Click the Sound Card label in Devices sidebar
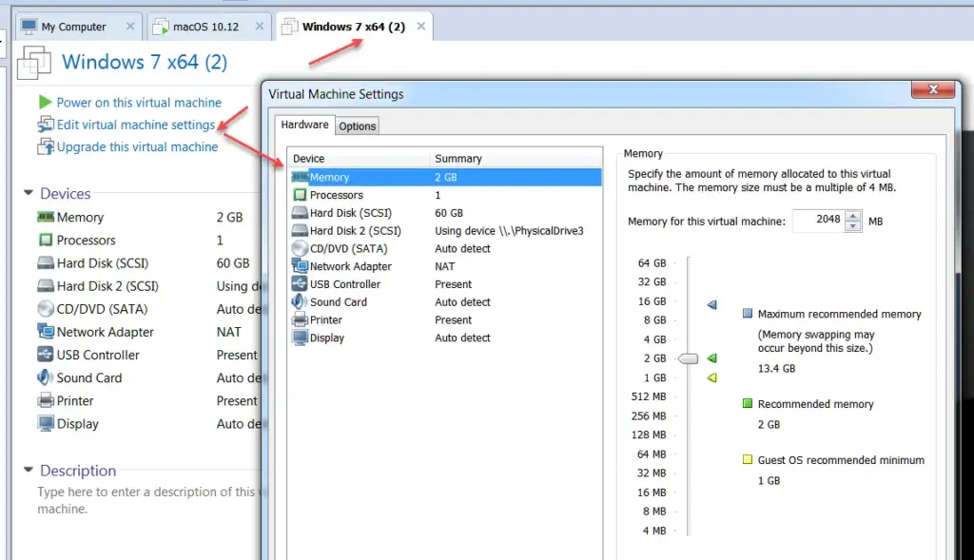974x560 pixels. [89, 377]
